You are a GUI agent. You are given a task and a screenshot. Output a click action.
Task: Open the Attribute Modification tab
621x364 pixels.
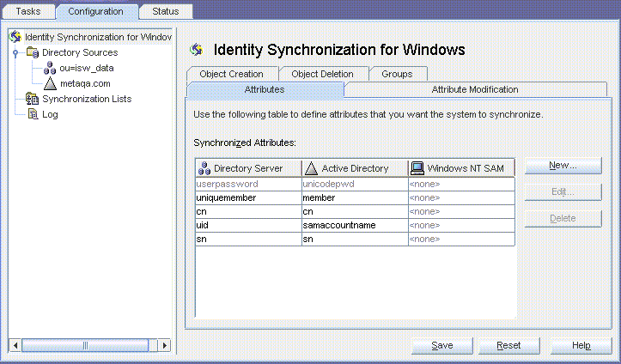point(475,89)
